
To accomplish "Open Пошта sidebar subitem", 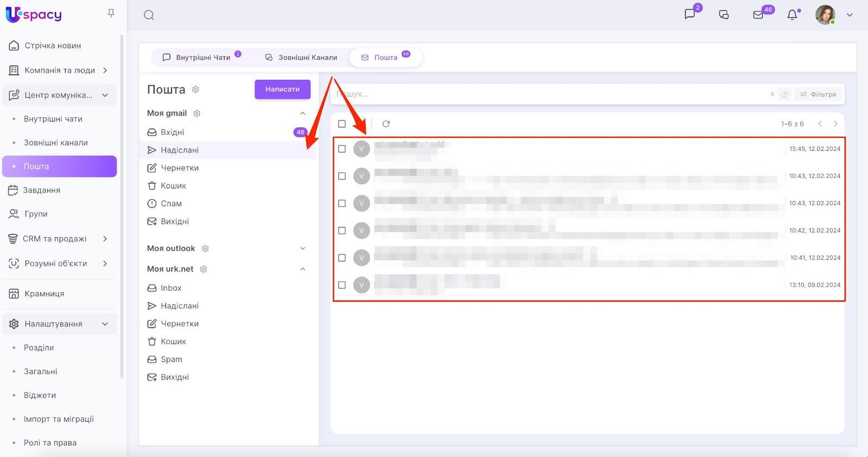I will click(60, 167).
